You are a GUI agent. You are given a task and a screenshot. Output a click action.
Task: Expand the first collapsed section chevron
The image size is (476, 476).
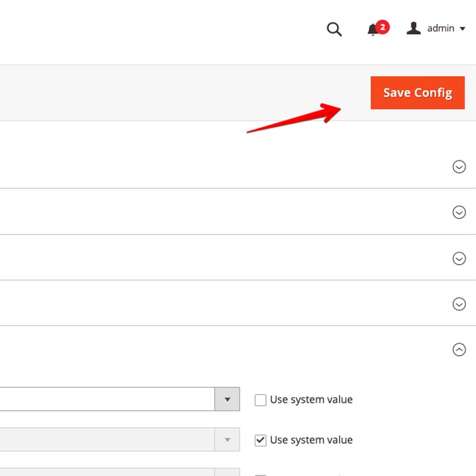459,167
